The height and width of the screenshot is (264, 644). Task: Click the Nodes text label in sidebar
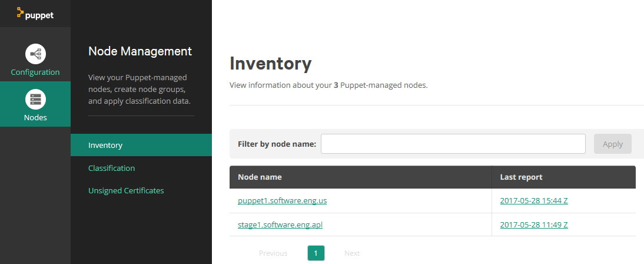tap(35, 118)
